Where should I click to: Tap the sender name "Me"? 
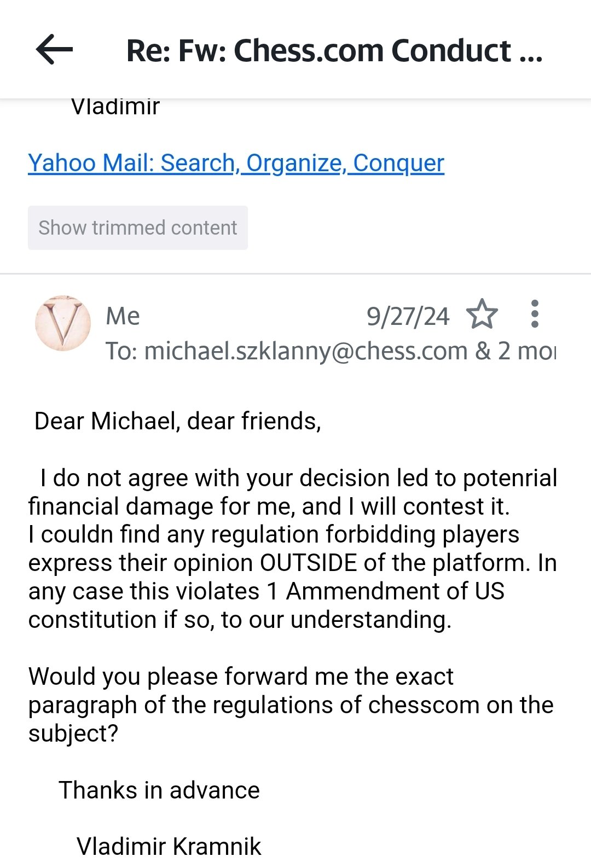tap(123, 316)
